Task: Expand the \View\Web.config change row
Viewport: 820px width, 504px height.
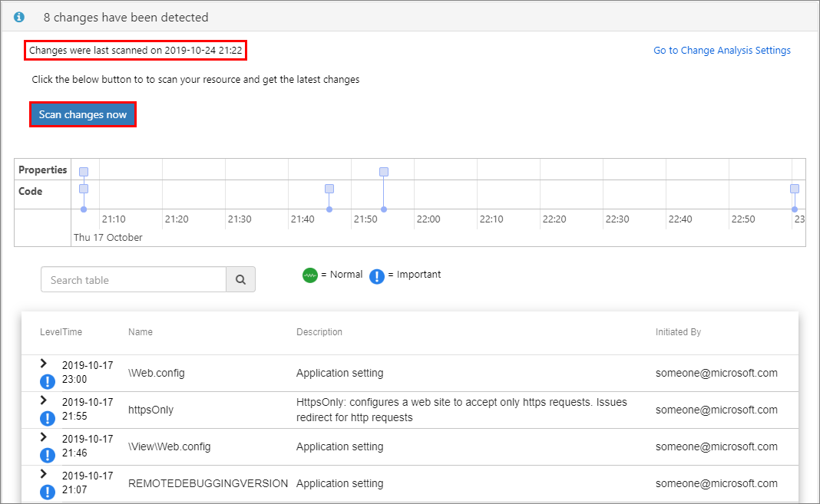Action: [x=44, y=437]
